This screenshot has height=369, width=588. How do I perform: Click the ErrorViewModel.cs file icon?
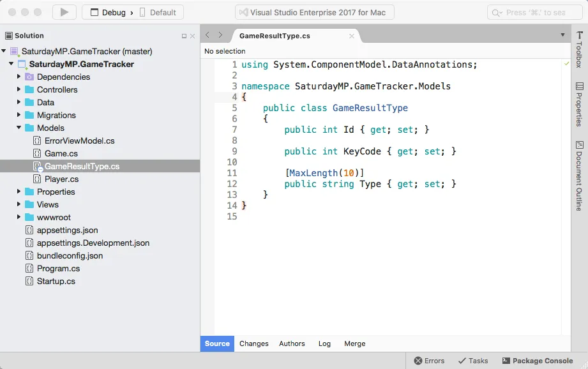[37, 140]
